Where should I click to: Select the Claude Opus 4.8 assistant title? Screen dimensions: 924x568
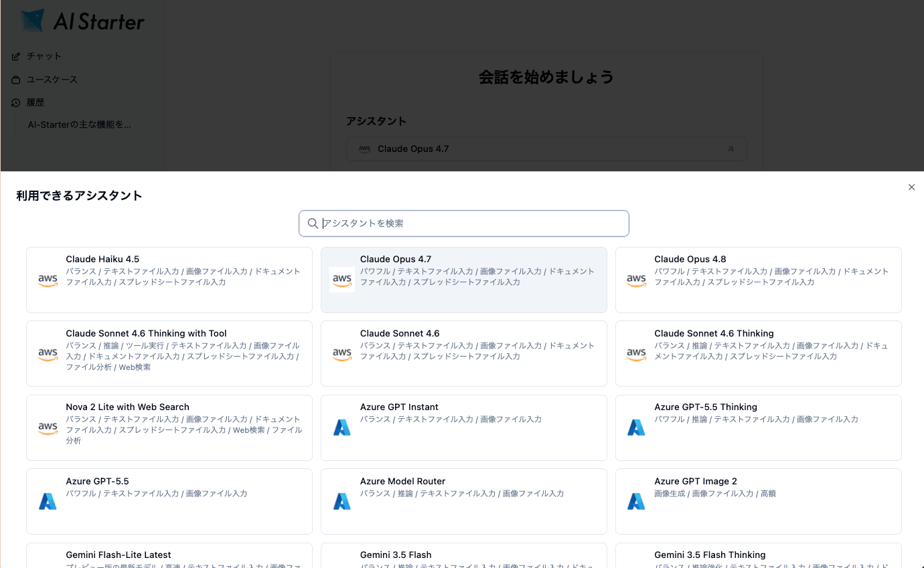click(x=690, y=259)
